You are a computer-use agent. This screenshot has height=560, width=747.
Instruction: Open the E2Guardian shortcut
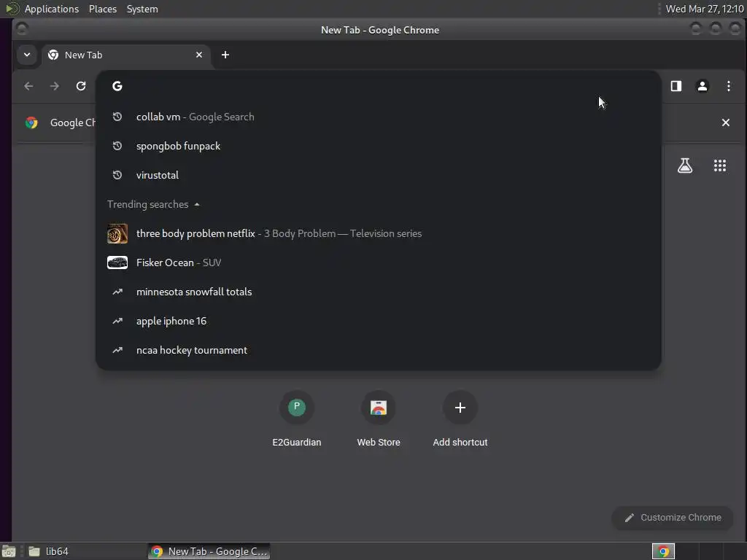click(296, 419)
